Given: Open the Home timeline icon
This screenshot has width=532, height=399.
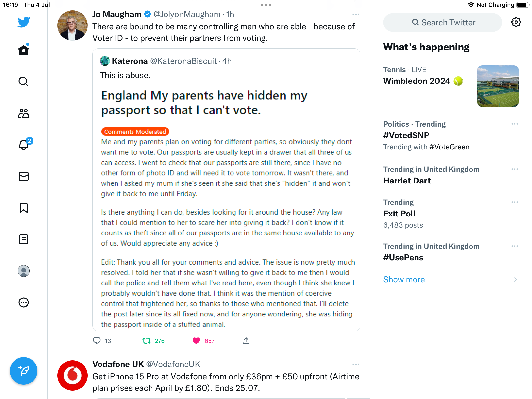Looking at the screenshot, I should (x=24, y=50).
